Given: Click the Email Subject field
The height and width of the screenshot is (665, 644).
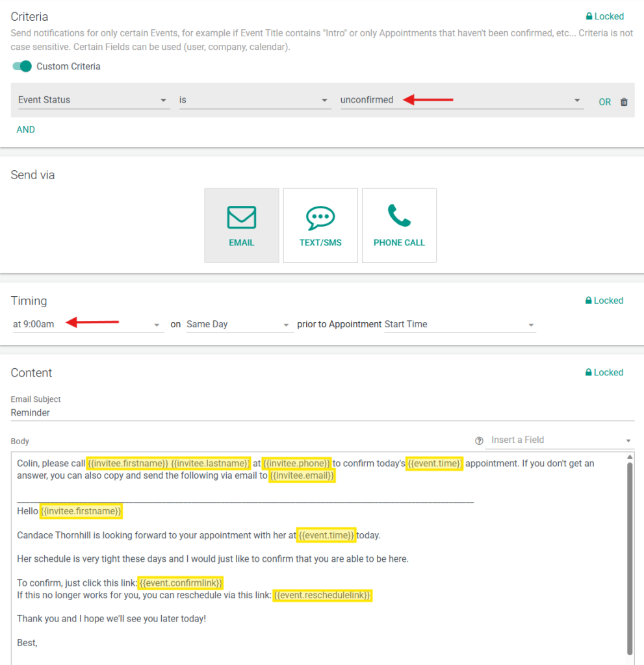Looking at the screenshot, I should [322, 412].
